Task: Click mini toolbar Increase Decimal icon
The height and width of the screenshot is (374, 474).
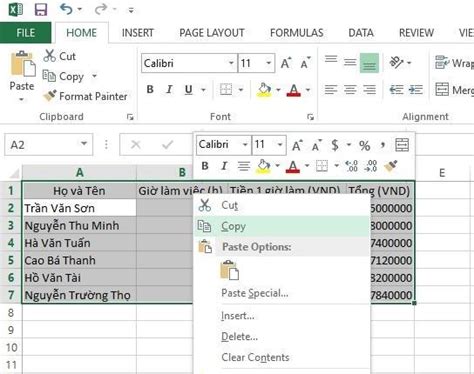Action: tap(352, 166)
